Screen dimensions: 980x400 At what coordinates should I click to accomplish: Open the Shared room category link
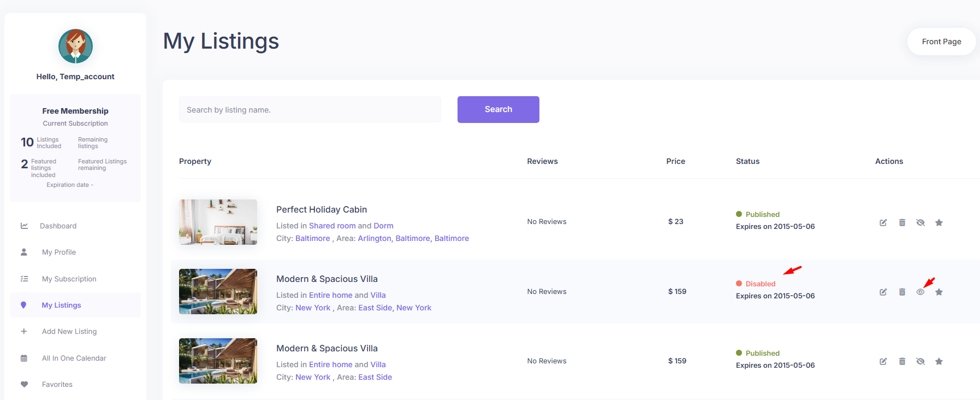coord(332,226)
